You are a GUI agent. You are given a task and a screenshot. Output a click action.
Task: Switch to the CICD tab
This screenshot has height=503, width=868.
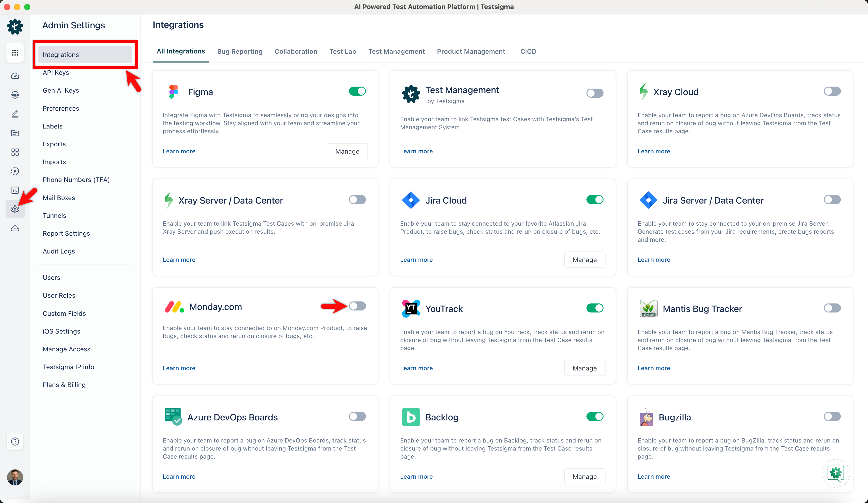(x=528, y=51)
